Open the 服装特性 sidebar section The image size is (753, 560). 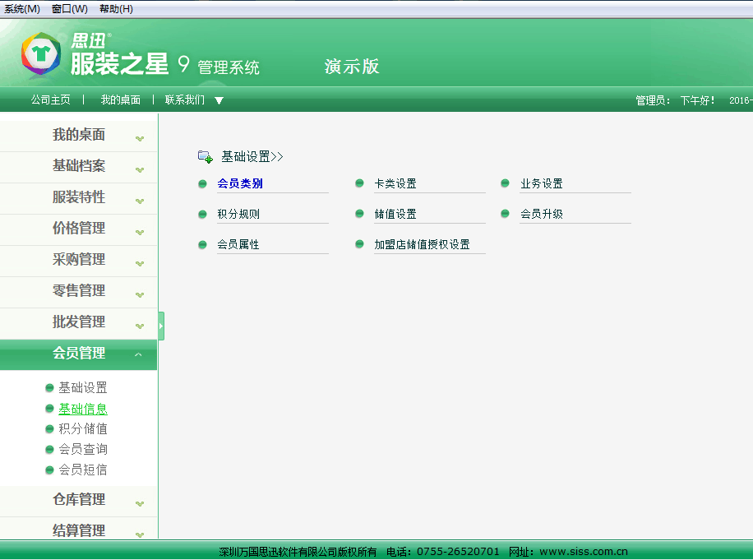79,197
